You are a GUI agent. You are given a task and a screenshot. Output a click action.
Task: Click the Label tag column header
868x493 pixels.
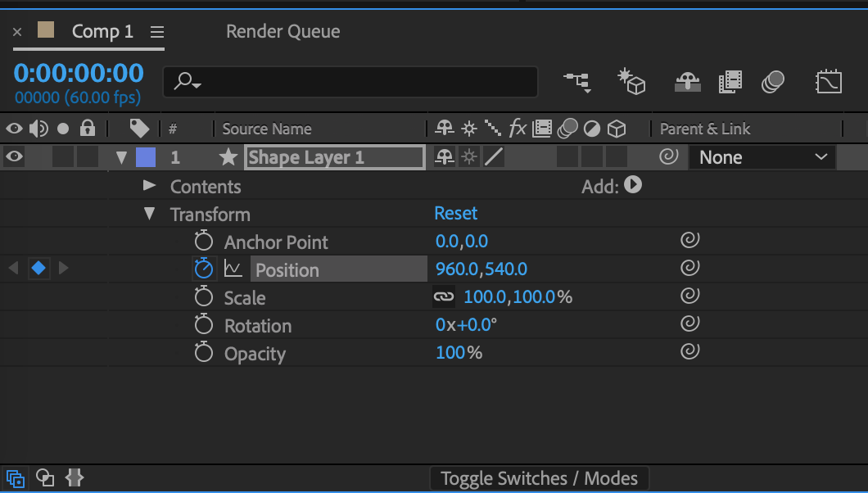click(139, 129)
